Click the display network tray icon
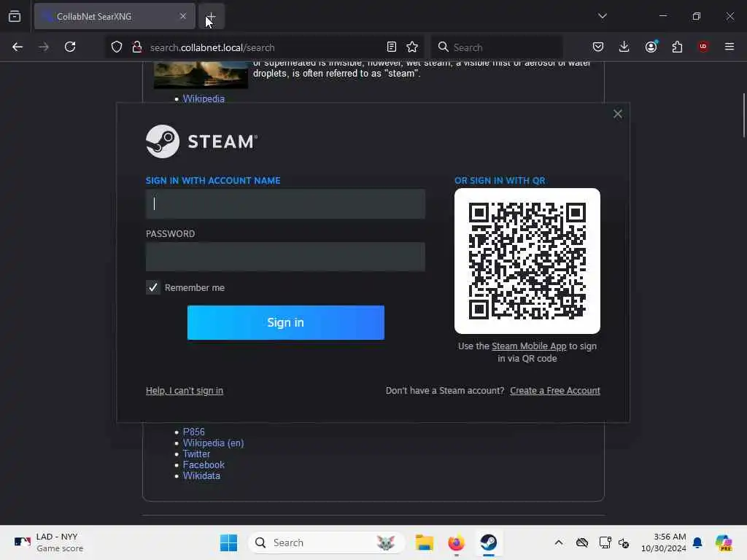This screenshot has height=560, width=747. [605, 542]
